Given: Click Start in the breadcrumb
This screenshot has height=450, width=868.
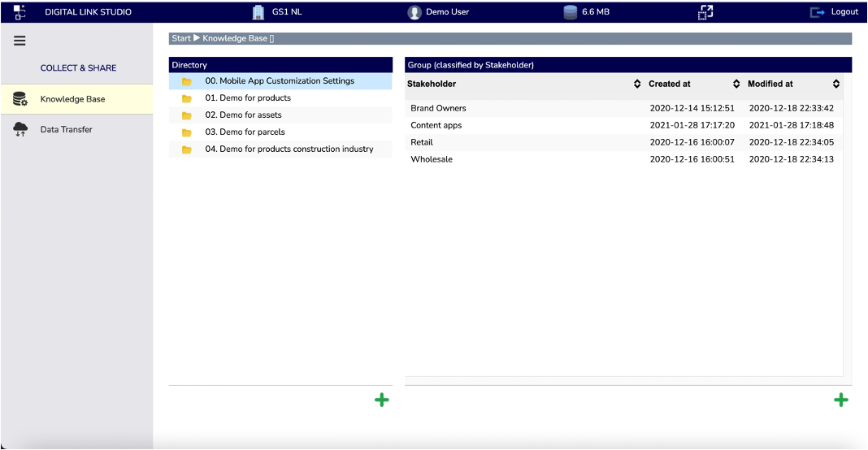Looking at the screenshot, I should pos(181,38).
